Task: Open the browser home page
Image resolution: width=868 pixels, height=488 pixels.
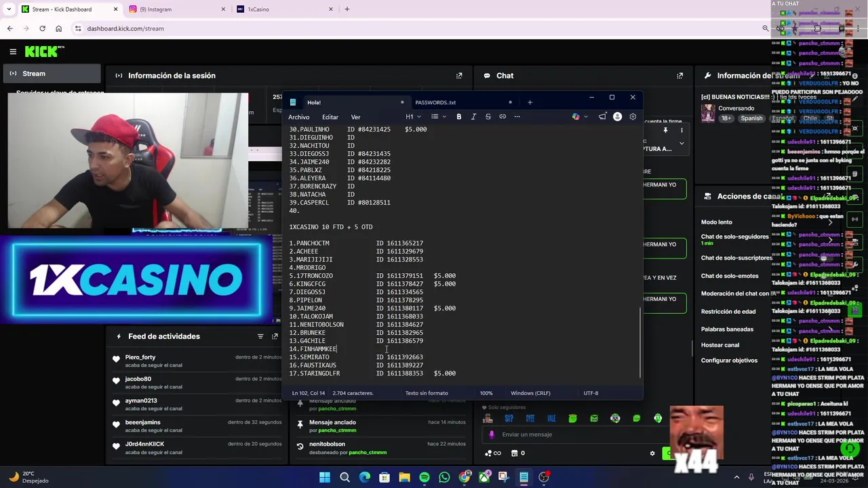Action: [x=58, y=28]
